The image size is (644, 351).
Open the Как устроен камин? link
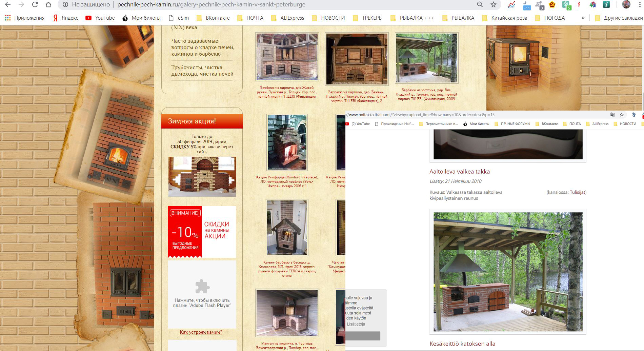pos(201,332)
